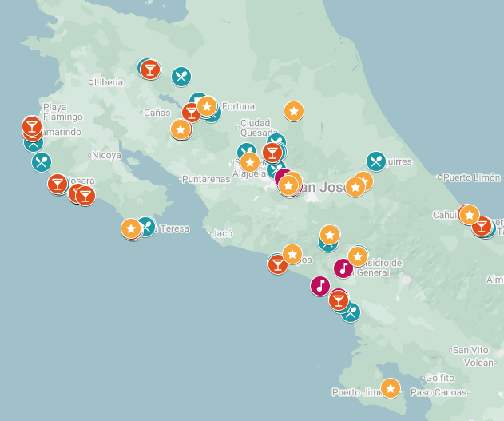Select the star marker north of Ciudad Quesada

point(294,111)
